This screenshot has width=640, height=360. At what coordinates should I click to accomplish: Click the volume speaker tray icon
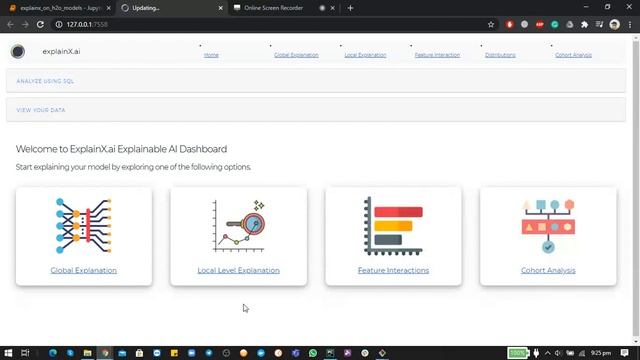coord(558,353)
